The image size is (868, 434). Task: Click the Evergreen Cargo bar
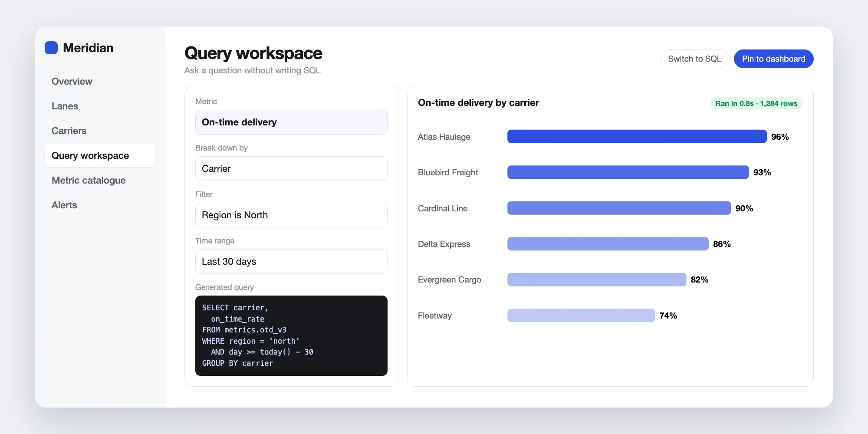[x=597, y=279]
